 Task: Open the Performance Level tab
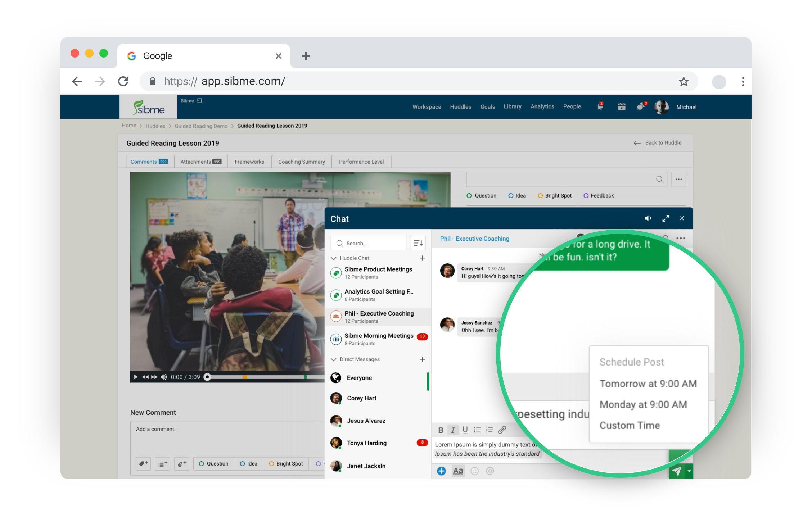pyautogui.click(x=361, y=162)
